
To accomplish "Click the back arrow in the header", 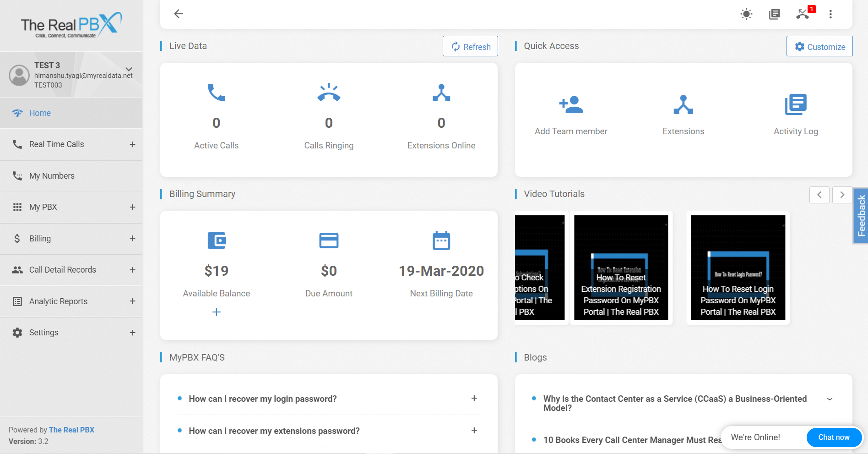I will 178,14.
